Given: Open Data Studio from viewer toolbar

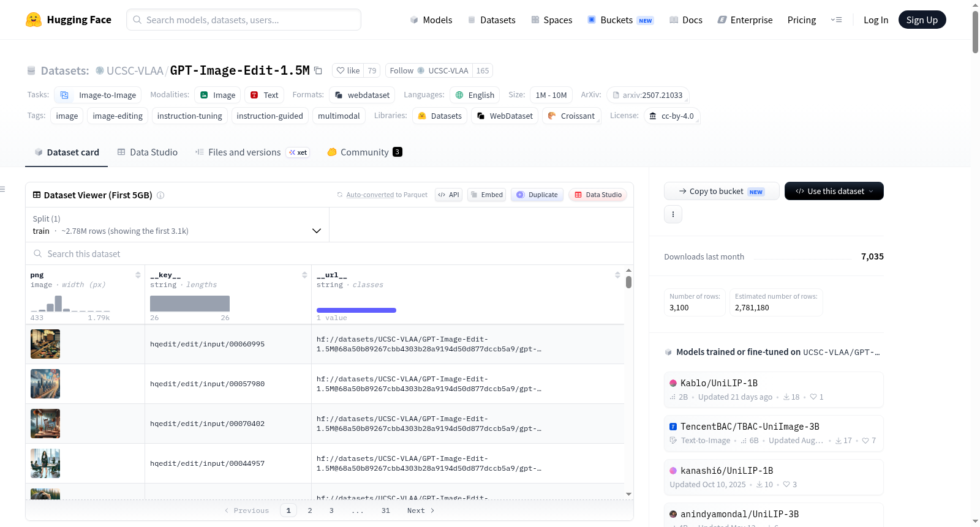Looking at the screenshot, I should (598, 195).
